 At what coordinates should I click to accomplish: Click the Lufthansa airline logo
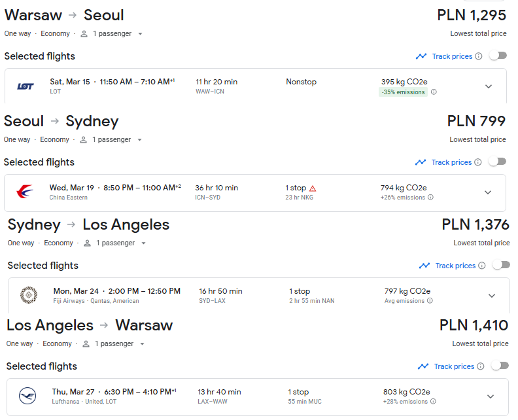27,396
